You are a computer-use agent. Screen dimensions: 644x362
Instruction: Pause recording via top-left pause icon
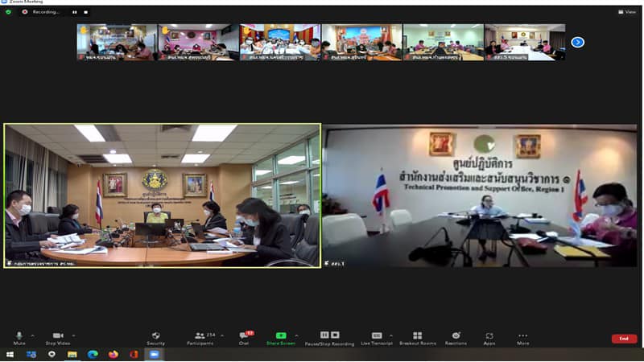pos(75,12)
